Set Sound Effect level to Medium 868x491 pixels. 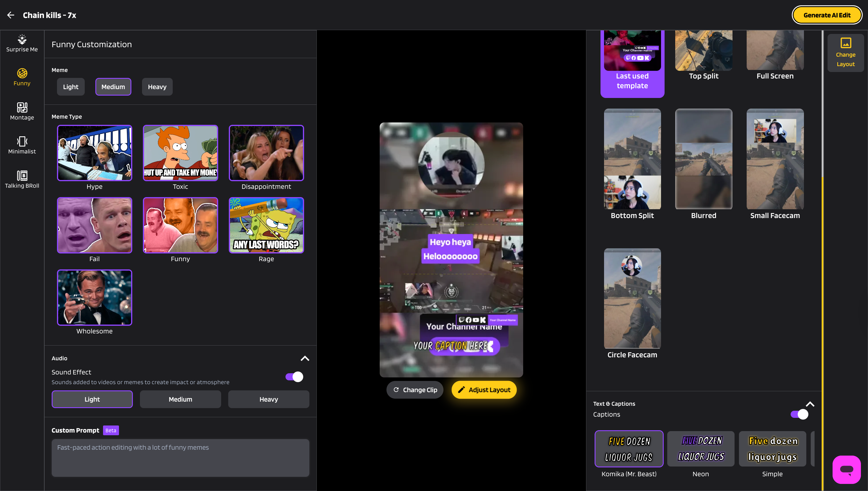point(180,399)
